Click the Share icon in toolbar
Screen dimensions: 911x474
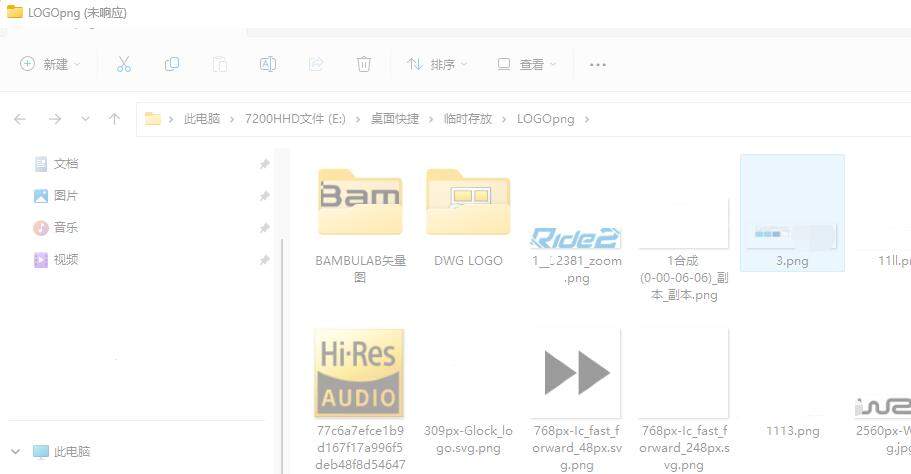(316, 64)
